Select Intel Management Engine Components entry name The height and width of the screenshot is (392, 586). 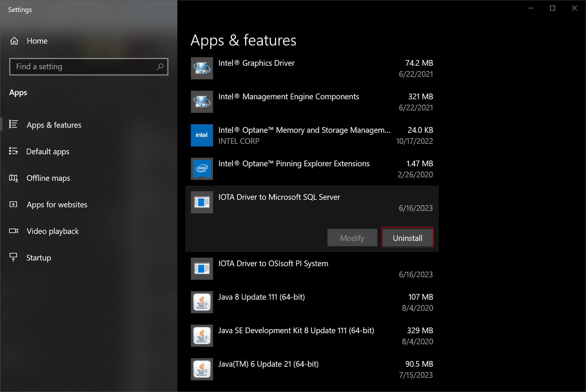[x=289, y=96]
